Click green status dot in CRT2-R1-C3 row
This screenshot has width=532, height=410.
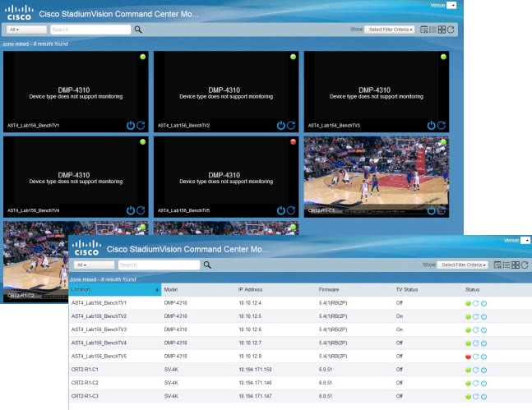point(468,396)
